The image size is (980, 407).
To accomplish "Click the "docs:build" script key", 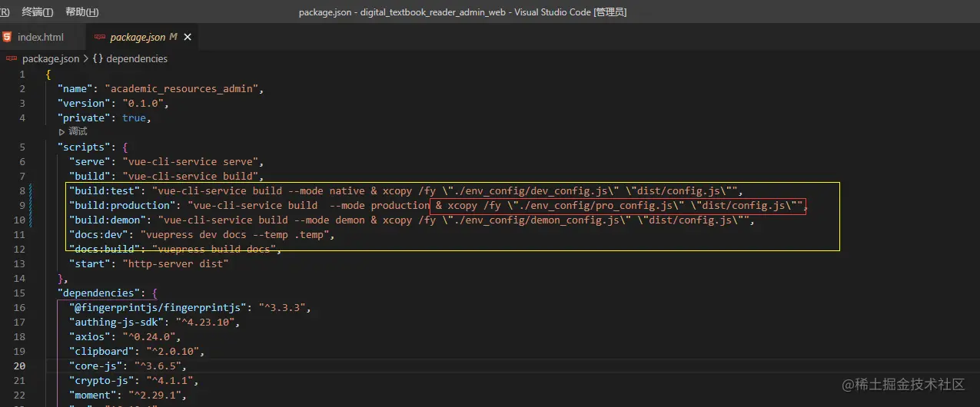I will click(x=105, y=249).
